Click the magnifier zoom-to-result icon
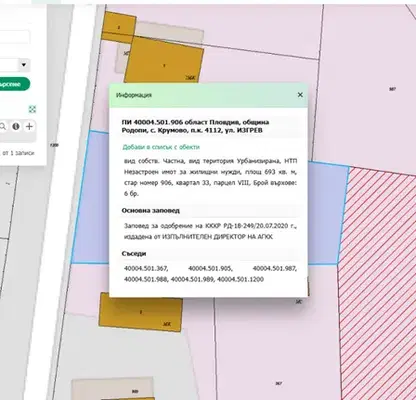The width and height of the screenshot is (416, 400). 3,126
